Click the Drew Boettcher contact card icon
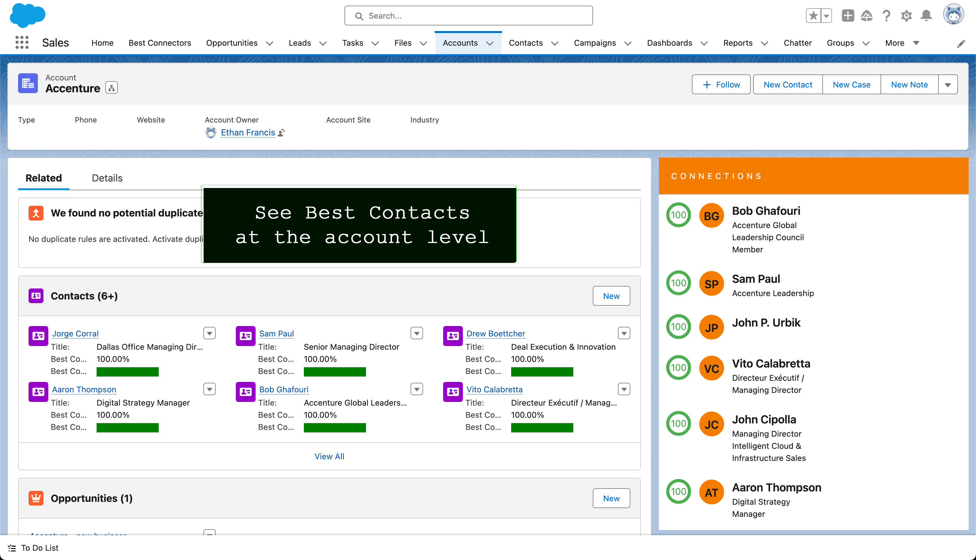This screenshot has width=976, height=560. pos(453,336)
